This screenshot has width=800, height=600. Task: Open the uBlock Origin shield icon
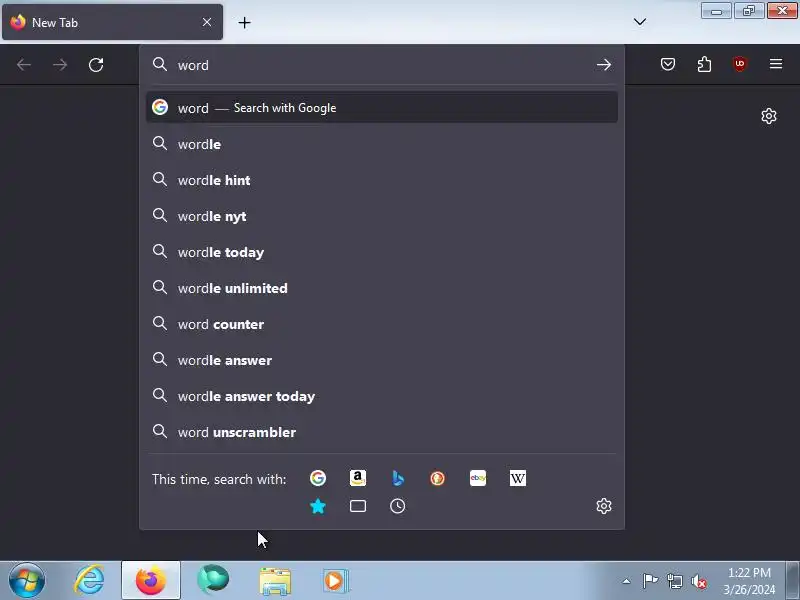[740, 64]
